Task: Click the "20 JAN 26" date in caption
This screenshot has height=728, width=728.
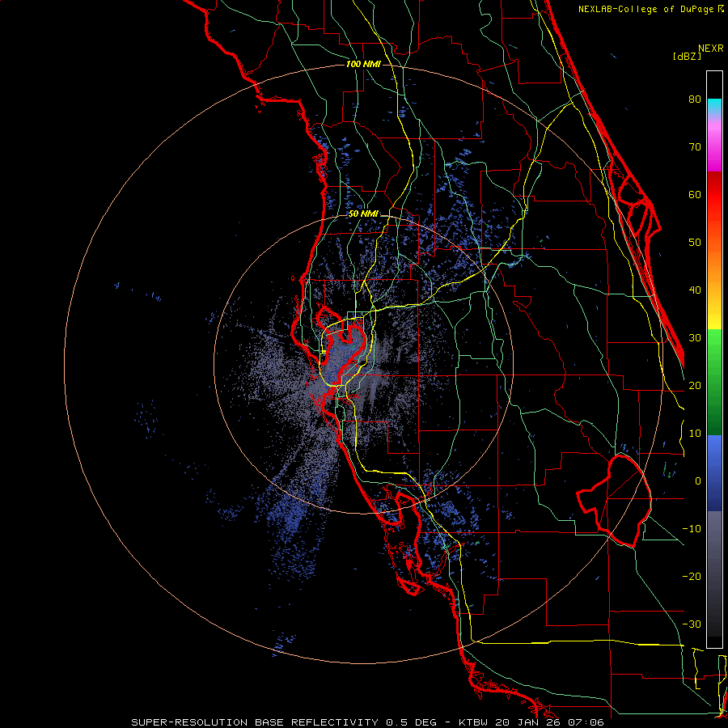Action: [529, 722]
